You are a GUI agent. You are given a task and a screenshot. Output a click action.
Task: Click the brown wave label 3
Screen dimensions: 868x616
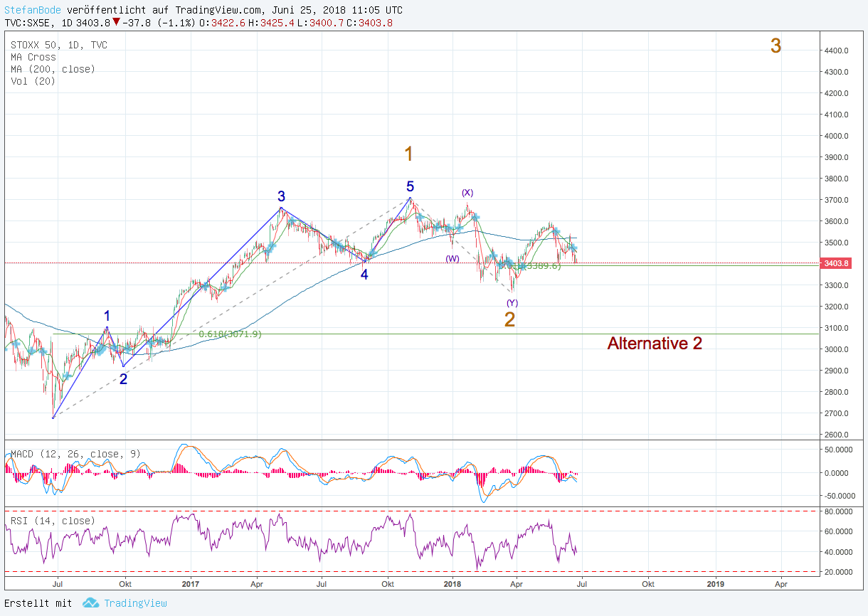(776, 46)
